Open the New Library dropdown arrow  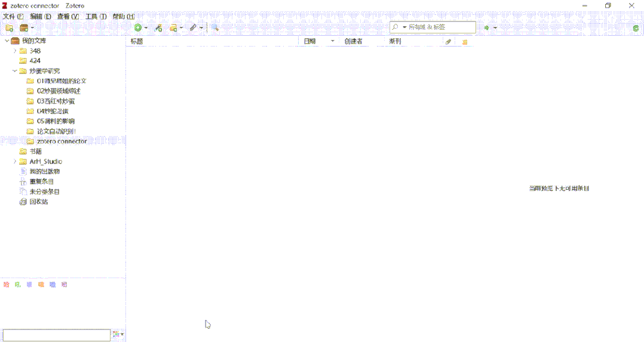click(32, 28)
